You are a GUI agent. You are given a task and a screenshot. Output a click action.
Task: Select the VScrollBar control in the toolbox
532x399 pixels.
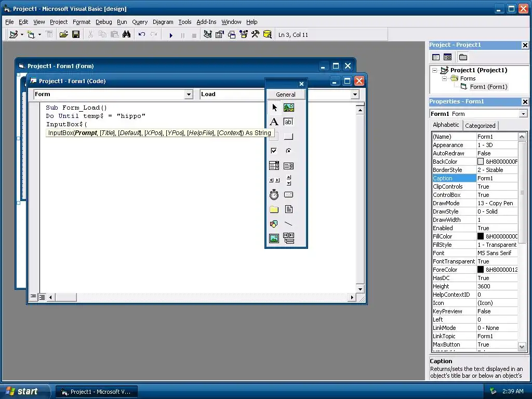289,180
